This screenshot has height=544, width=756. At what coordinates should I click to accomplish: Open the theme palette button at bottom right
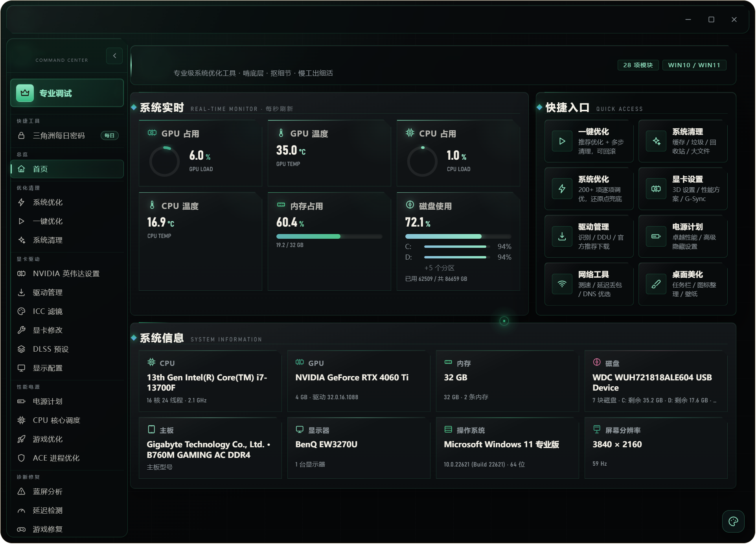click(x=733, y=522)
